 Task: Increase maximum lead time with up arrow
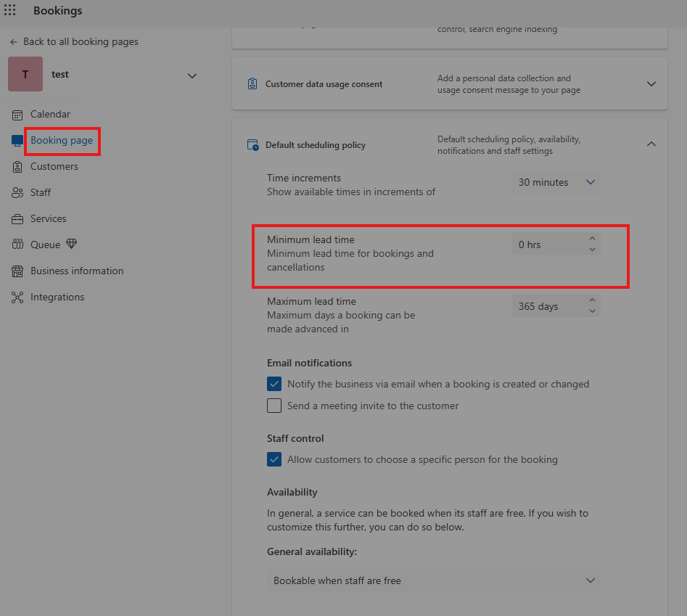[x=593, y=300]
